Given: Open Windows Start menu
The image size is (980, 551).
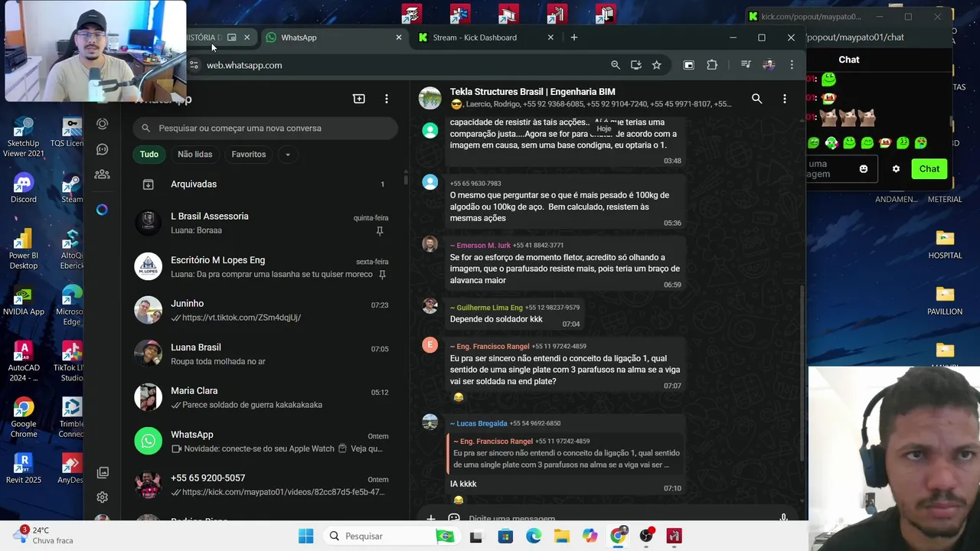Looking at the screenshot, I should [x=305, y=536].
